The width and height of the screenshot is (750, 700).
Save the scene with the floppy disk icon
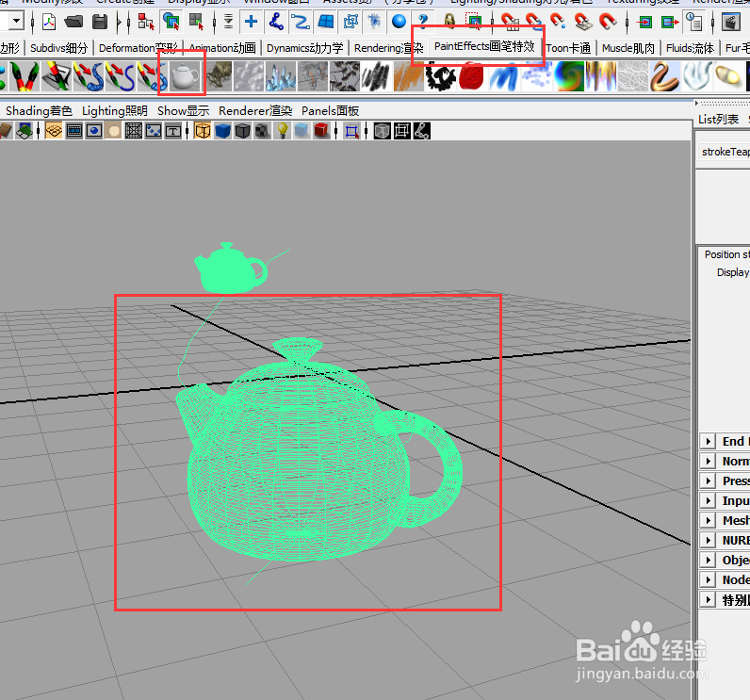point(100,22)
